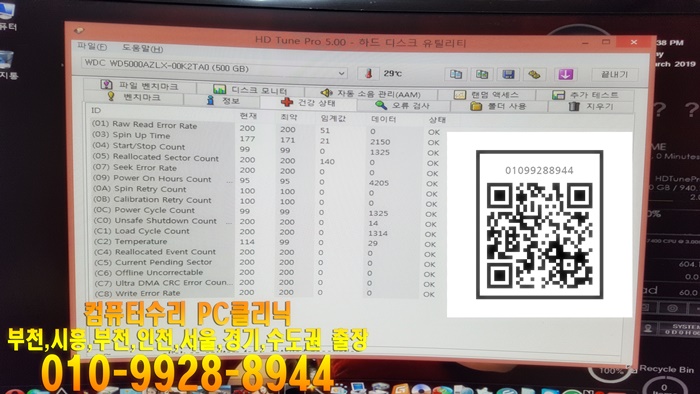Open the 컴퓨터 desktop icon

7,17
